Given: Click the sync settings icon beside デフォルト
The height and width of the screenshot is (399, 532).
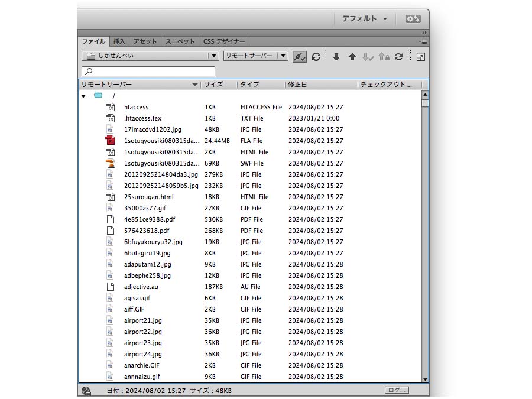Looking at the screenshot, I should coord(413,19).
